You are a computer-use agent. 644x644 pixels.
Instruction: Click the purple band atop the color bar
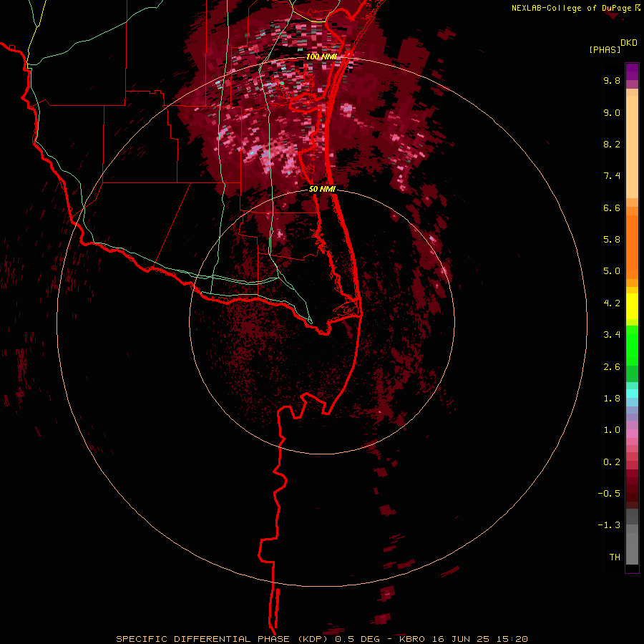pyautogui.click(x=632, y=72)
